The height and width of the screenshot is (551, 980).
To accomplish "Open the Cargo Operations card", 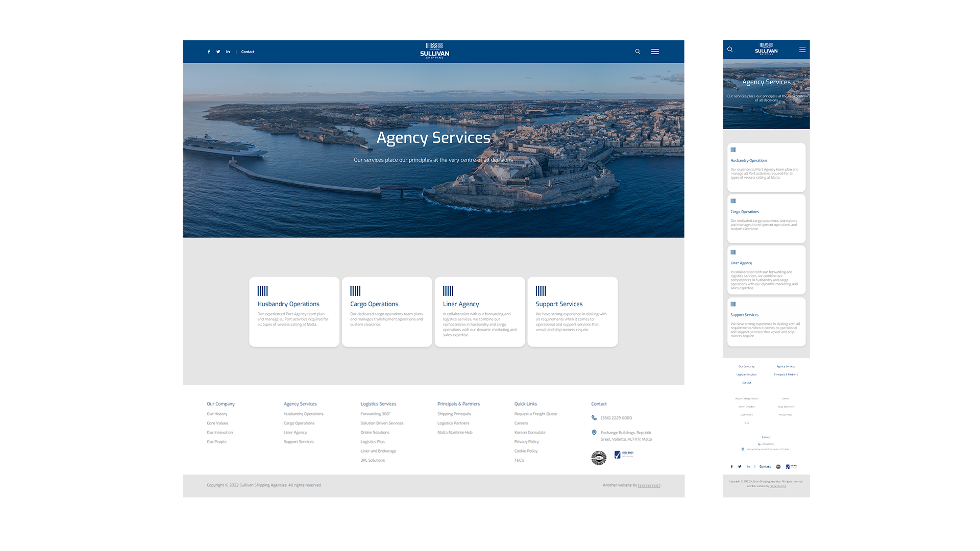I will [387, 312].
